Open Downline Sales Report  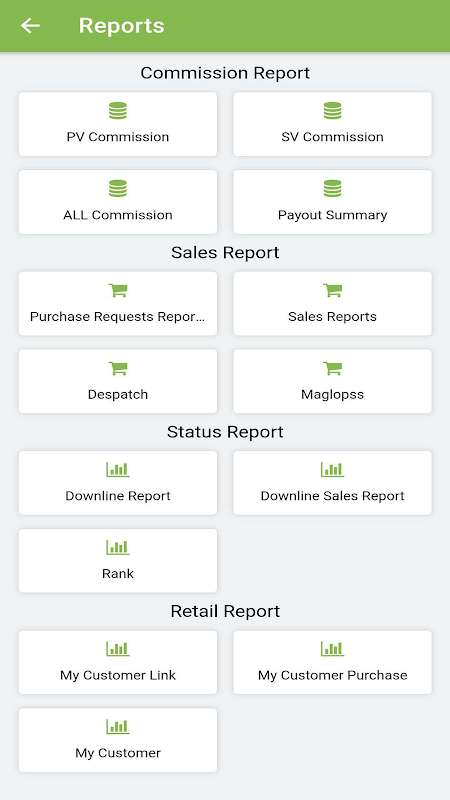[x=333, y=483]
